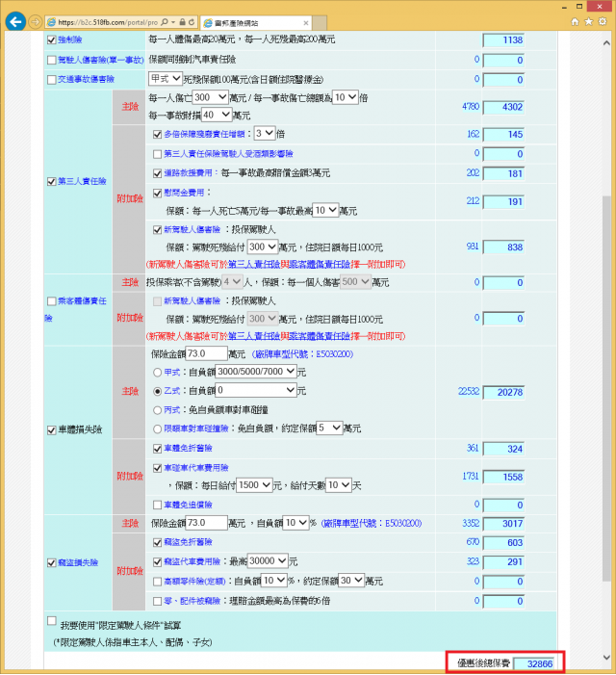Toggle 新駕駛人傷害險 checkbox under 第三人責任險
Image resolution: width=616 pixels, height=675 pixels.
pyautogui.click(x=158, y=230)
